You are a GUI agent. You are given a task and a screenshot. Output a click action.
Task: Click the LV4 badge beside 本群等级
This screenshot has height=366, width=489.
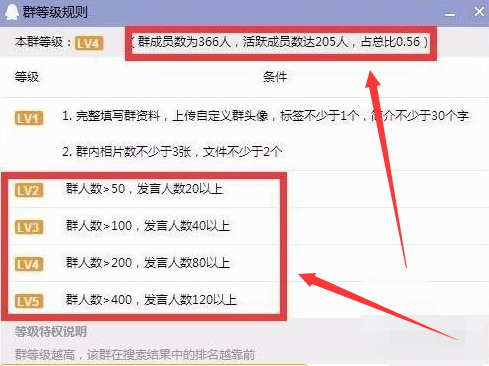pos(89,43)
